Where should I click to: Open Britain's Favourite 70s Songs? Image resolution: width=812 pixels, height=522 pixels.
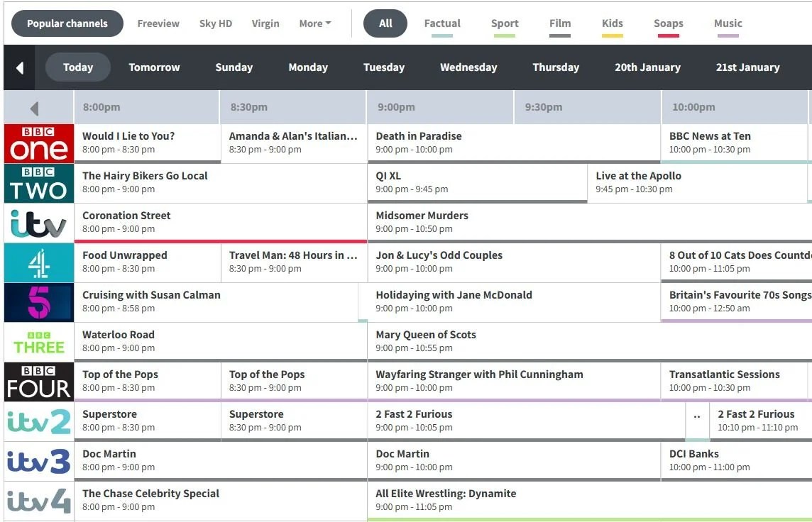click(x=736, y=302)
